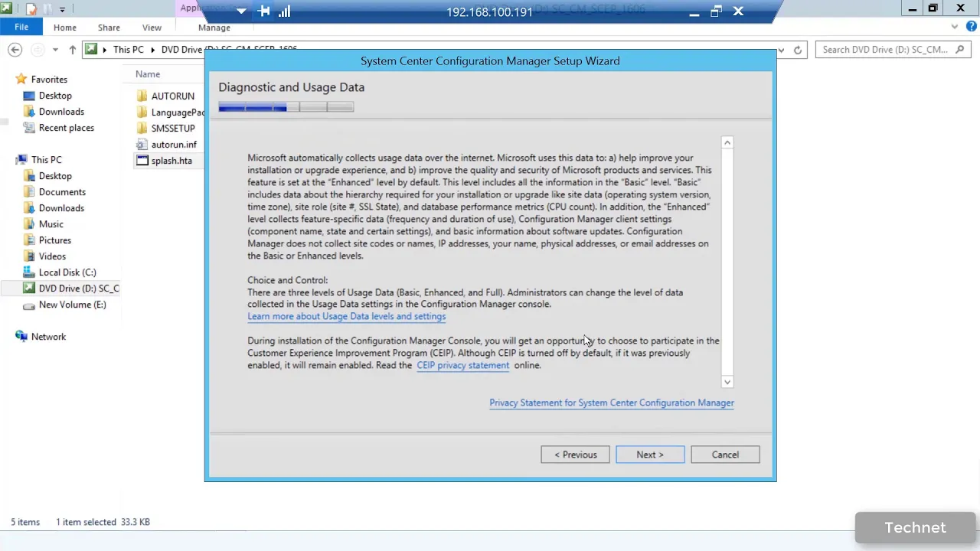980x551 pixels.
Task: Click the wizard progress bar
Action: tap(286, 107)
